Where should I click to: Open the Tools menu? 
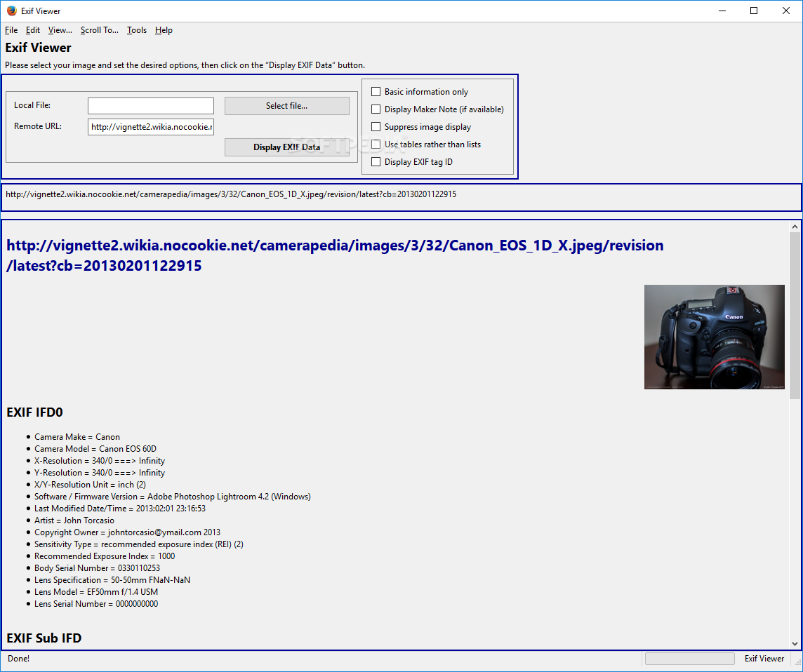pyautogui.click(x=137, y=30)
